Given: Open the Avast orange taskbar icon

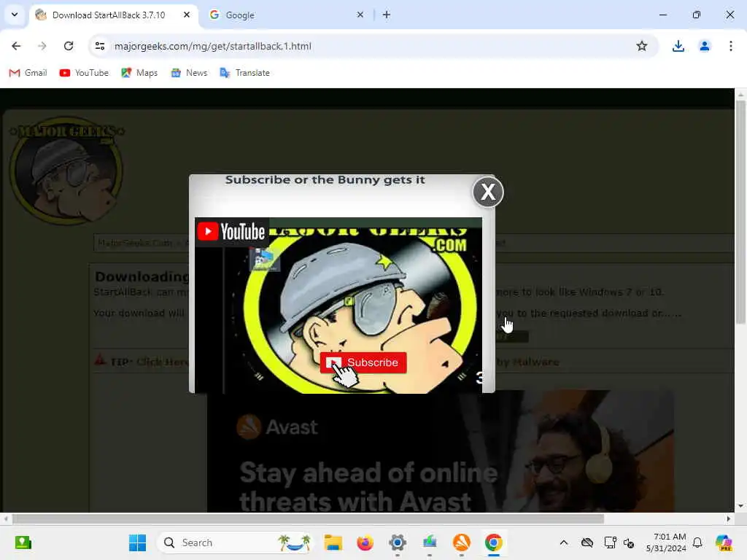Looking at the screenshot, I should pyautogui.click(x=461, y=542).
